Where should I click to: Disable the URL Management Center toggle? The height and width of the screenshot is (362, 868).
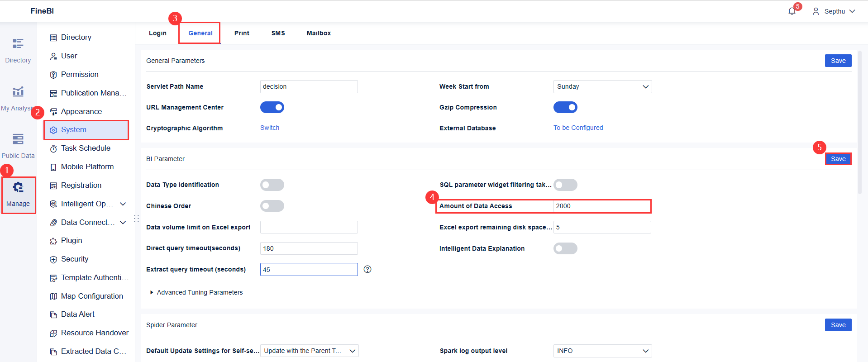coord(272,107)
